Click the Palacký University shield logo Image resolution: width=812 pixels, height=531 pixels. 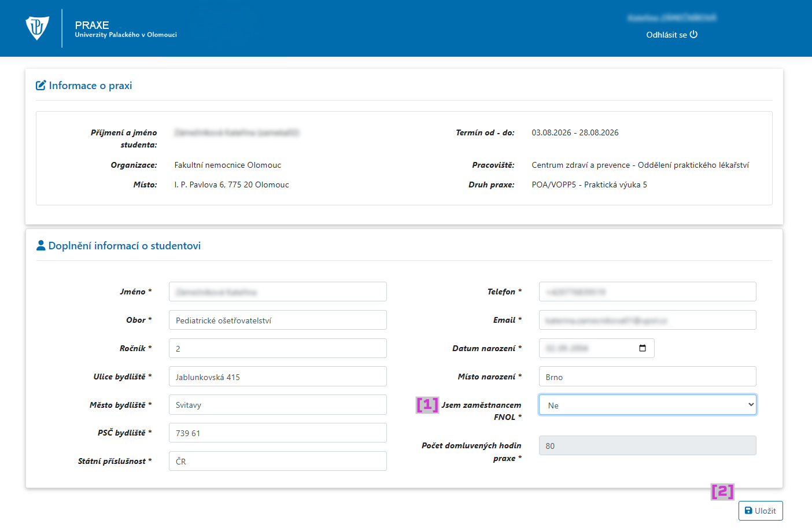[x=37, y=28]
